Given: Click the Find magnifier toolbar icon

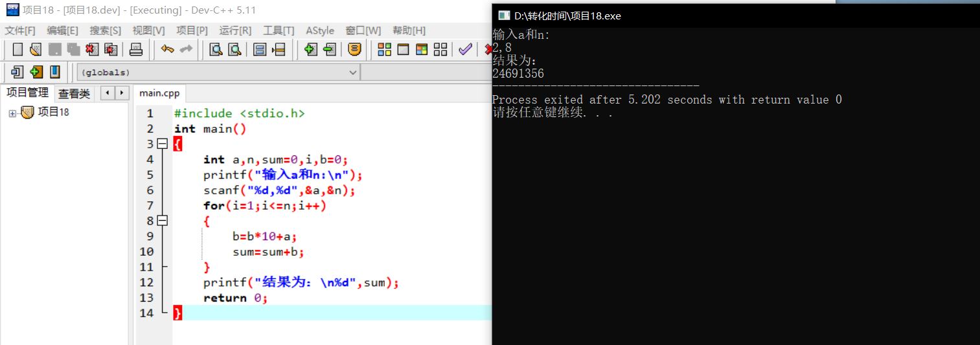Looking at the screenshot, I should (x=216, y=49).
